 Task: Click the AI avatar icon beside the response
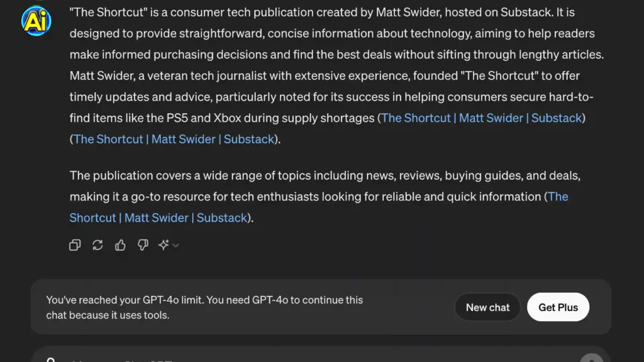click(36, 21)
